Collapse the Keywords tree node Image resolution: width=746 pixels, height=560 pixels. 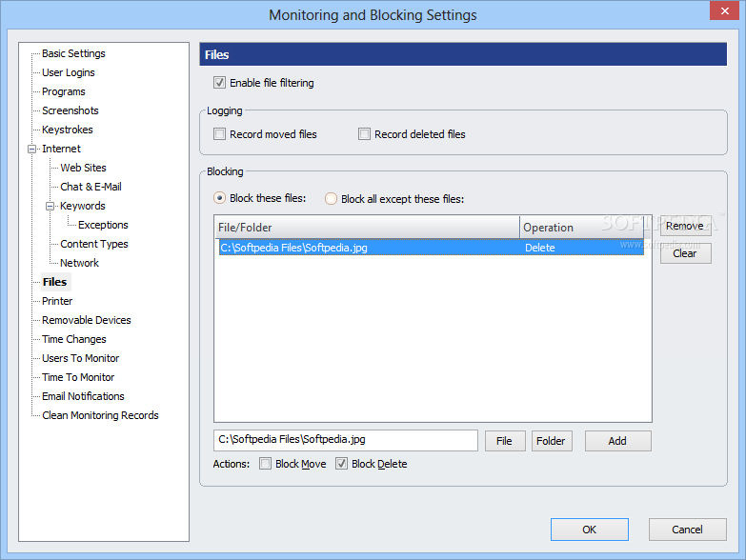point(50,207)
